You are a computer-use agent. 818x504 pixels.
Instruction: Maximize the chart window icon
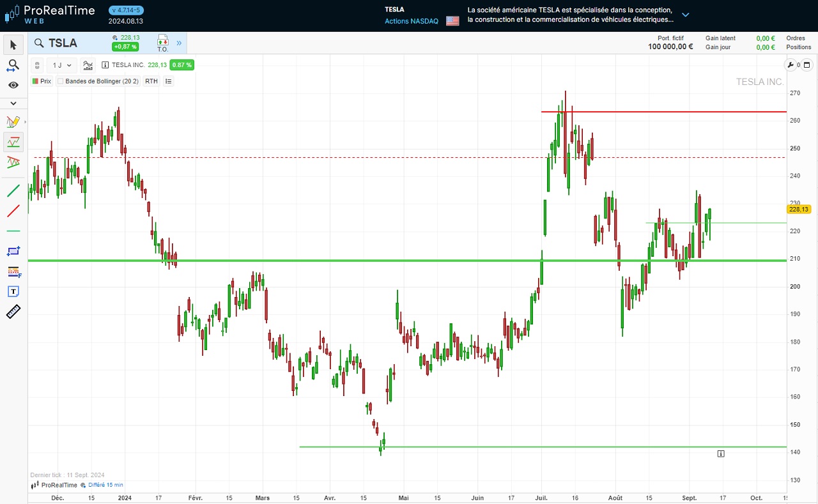pos(806,65)
